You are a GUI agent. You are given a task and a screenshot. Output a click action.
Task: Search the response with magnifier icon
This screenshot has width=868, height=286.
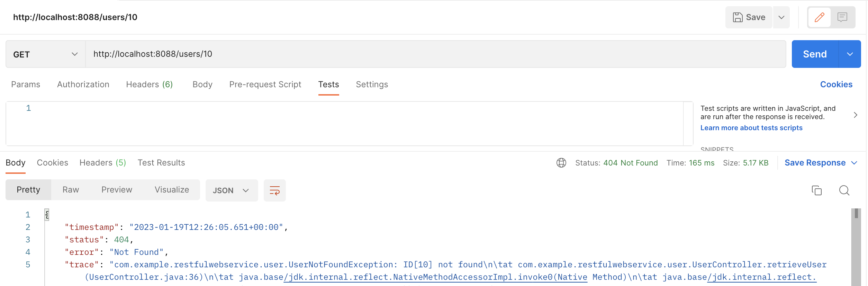point(844,190)
